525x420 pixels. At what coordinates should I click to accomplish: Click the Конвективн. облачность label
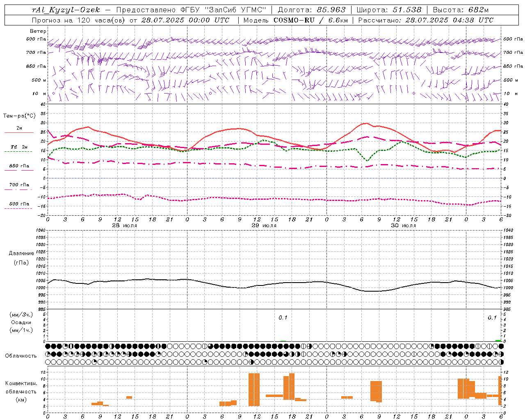point(21,388)
